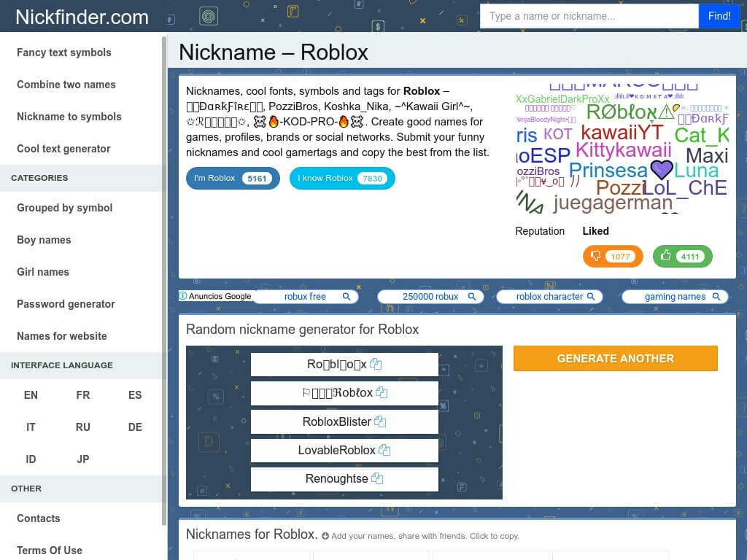Switch interface language to ES
The width and height of the screenshot is (747, 560).
135,395
